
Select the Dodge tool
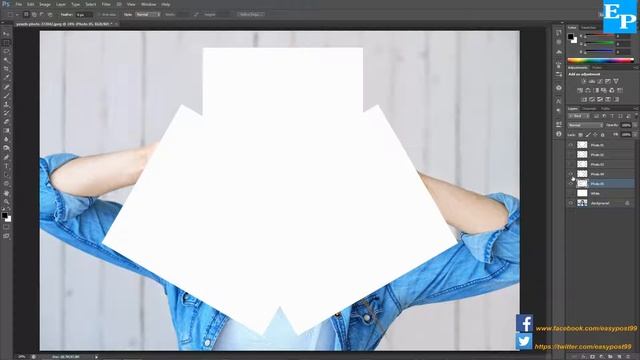point(6,148)
